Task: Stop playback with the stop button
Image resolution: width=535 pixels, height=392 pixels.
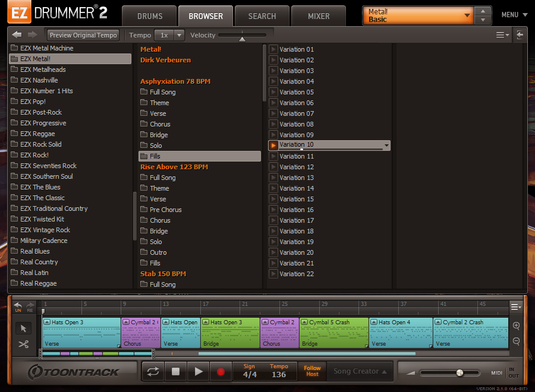Action: tap(175, 372)
